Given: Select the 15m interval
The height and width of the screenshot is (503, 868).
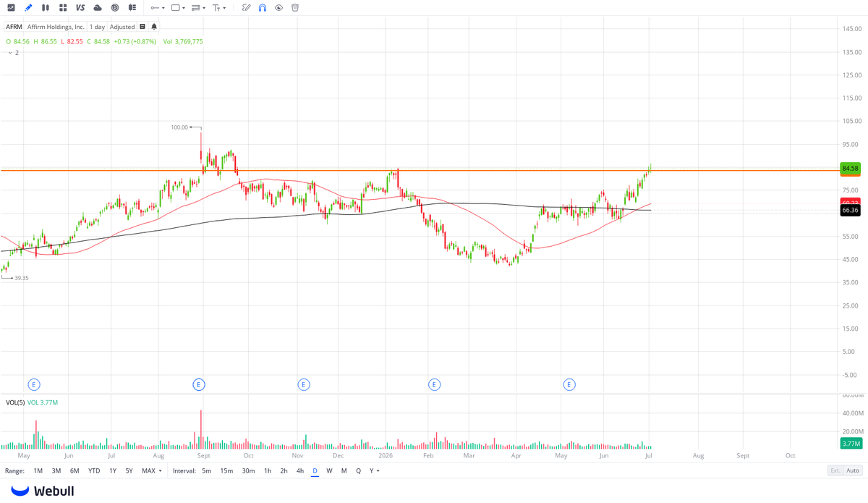Looking at the screenshot, I should click(x=226, y=471).
